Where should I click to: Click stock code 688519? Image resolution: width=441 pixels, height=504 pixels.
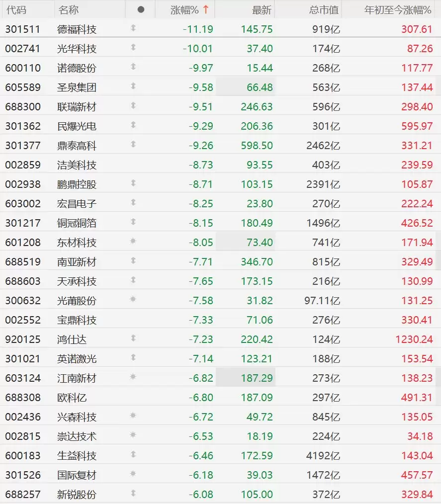[22, 262]
